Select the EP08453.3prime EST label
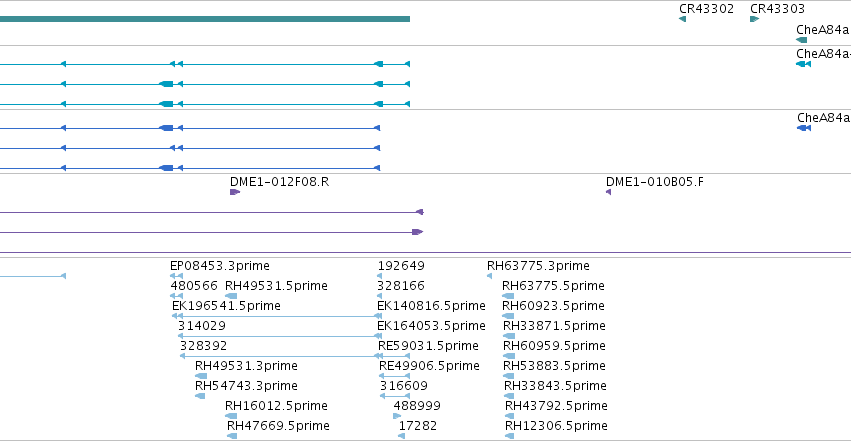The width and height of the screenshot is (851, 441). tap(220, 266)
